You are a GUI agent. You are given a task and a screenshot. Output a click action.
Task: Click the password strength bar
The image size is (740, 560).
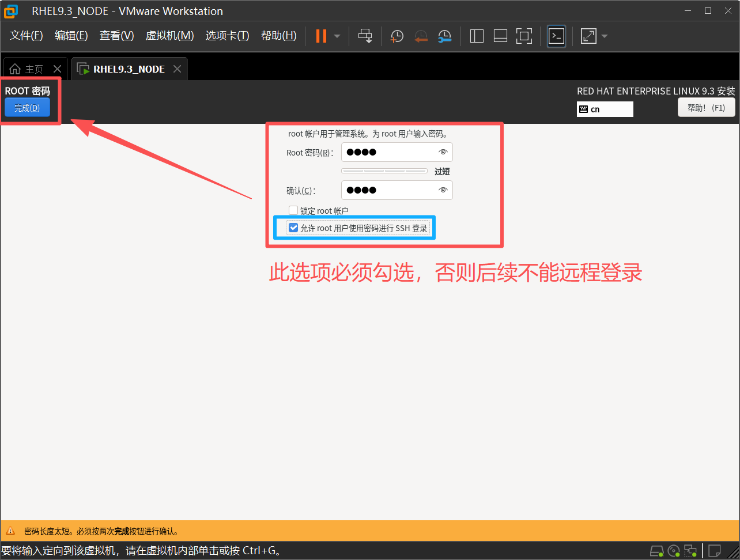[384, 171]
